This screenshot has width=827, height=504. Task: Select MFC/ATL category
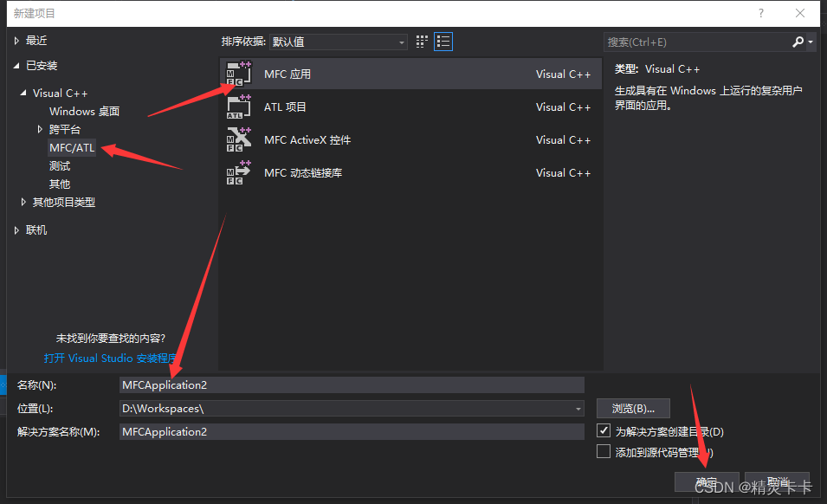click(x=72, y=147)
